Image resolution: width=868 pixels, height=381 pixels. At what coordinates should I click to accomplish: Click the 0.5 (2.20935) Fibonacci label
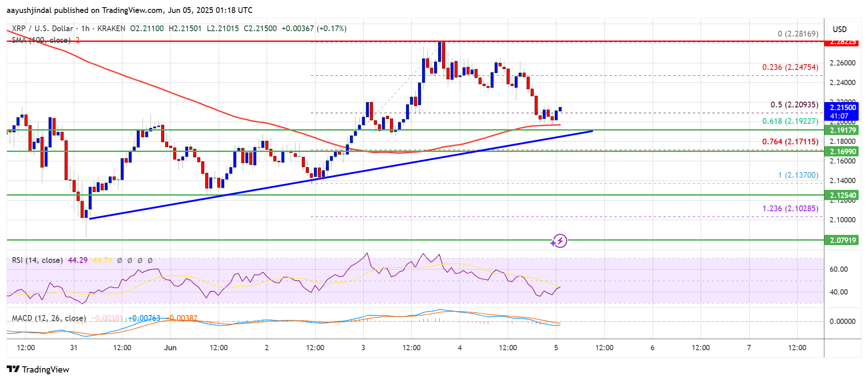coord(794,105)
